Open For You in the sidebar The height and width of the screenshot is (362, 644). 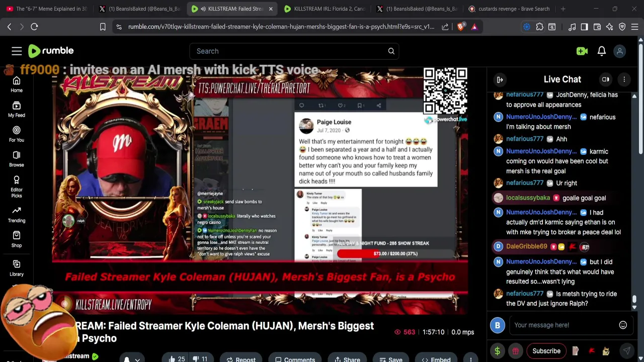(17, 134)
